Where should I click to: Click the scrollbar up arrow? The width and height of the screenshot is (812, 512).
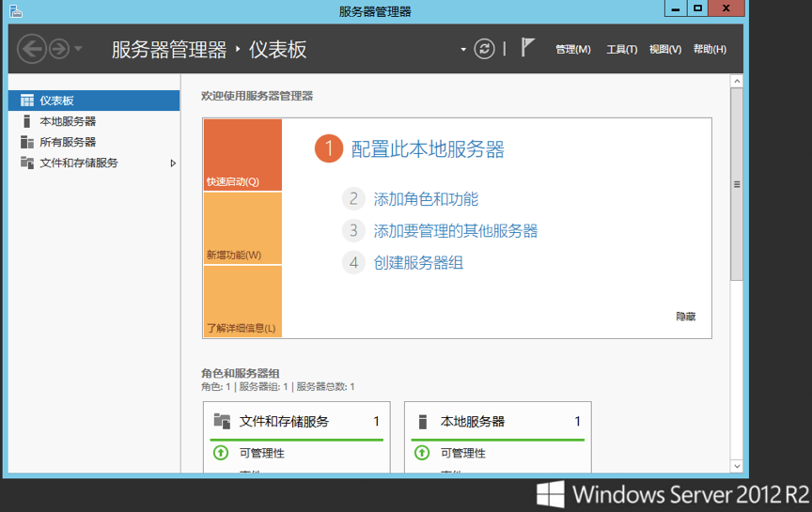pyautogui.click(x=737, y=82)
